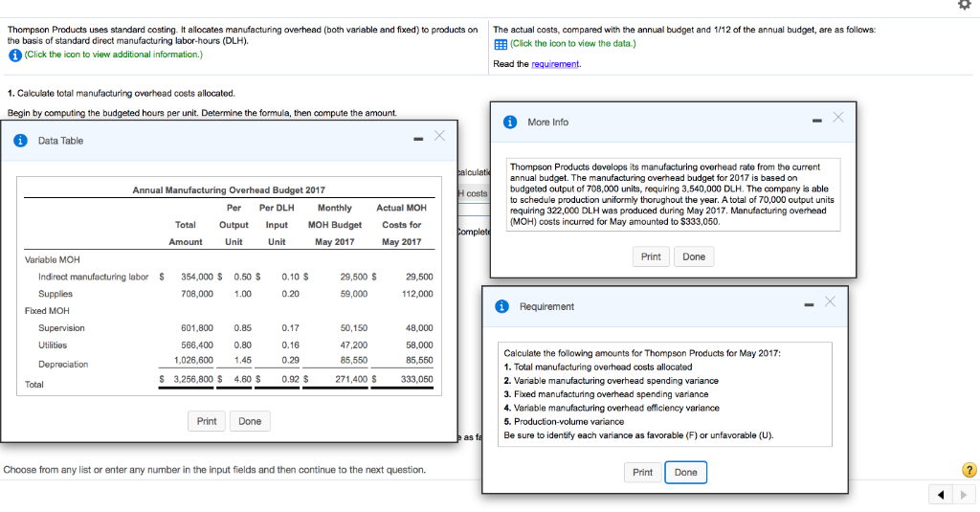Click the Data Table dialog info icon
The width and height of the screenshot is (980, 512).
20,141
